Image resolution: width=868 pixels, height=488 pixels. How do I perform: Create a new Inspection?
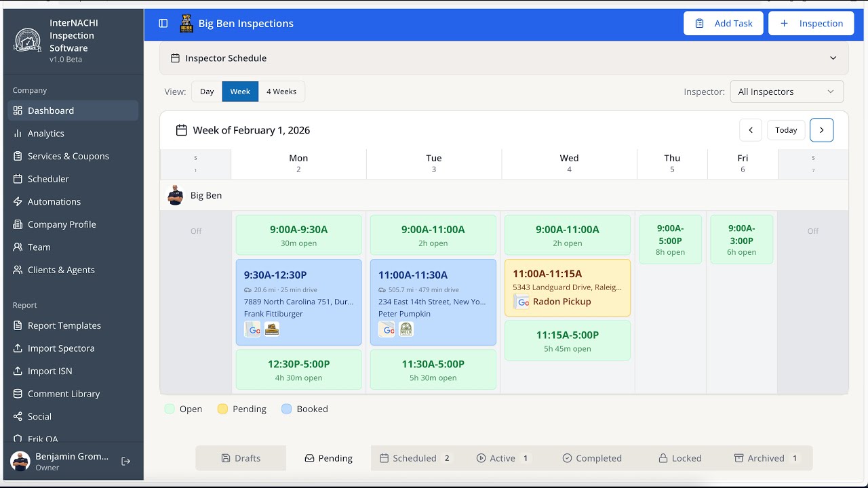pyautogui.click(x=811, y=23)
